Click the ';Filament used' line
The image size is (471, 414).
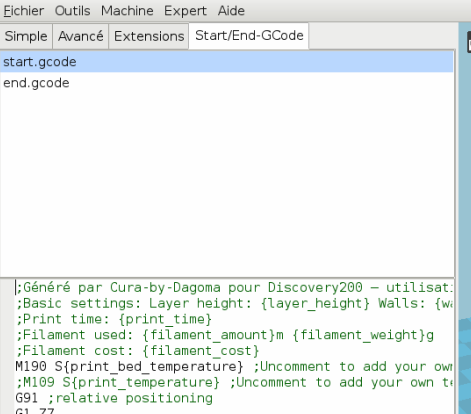pyautogui.click(x=225, y=335)
